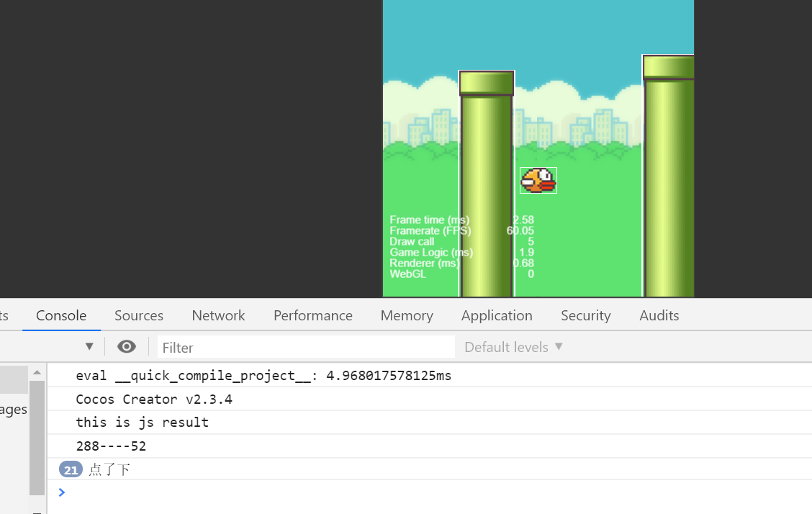
Task: Open the Default levels dropdown
Action: 513,347
